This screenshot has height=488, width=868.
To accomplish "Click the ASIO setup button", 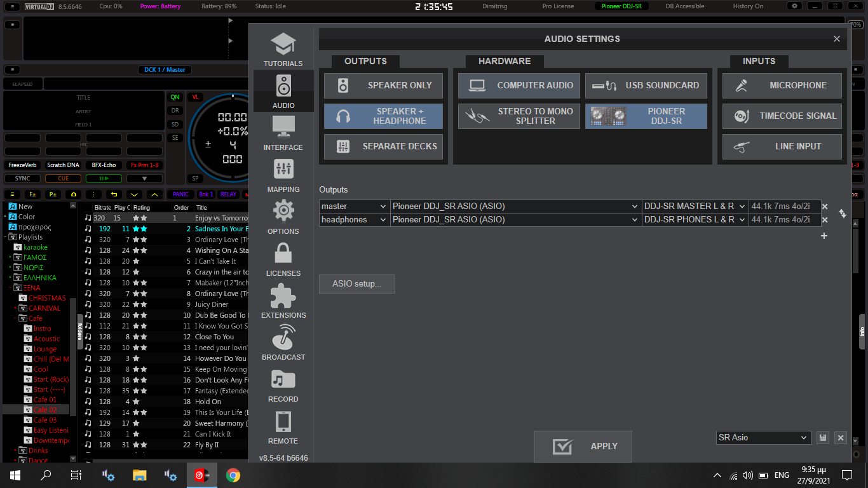I will click(x=357, y=284).
